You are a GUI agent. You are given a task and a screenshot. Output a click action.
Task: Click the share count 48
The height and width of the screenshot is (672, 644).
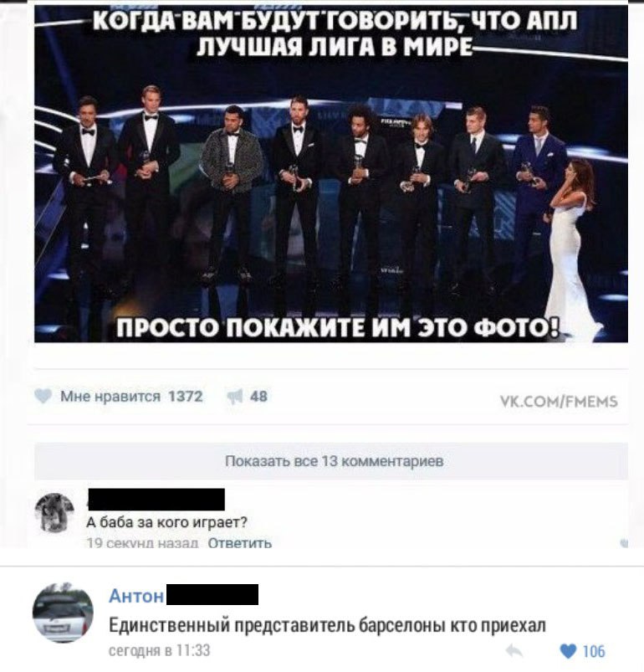coord(258,397)
